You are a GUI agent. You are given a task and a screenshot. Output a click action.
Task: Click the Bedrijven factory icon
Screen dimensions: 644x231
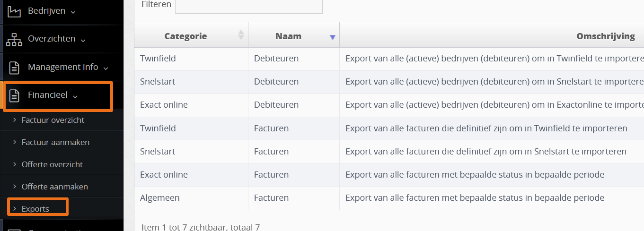tap(15, 11)
